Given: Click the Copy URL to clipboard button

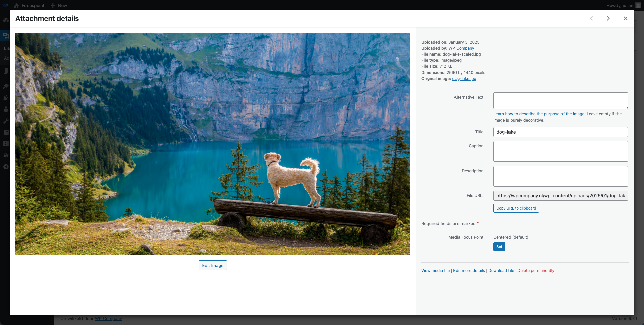Looking at the screenshot, I should click(516, 208).
